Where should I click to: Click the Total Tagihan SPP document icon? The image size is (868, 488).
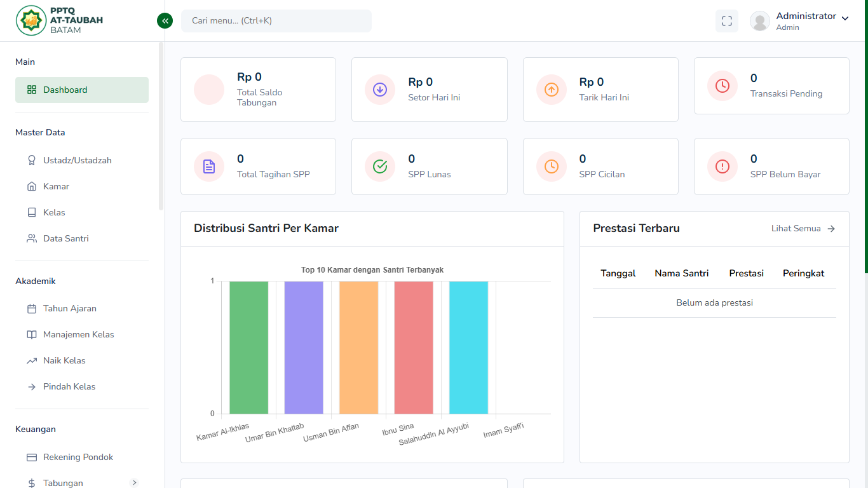tap(209, 166)
